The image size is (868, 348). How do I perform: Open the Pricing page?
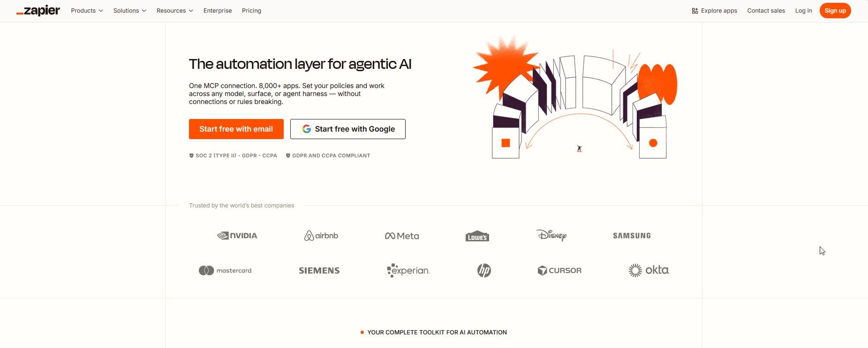pyautogui.click(x=251, y=11)
